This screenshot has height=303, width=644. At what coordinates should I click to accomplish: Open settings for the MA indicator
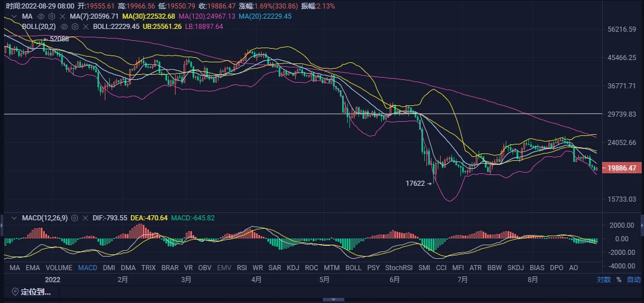pos(52,16)
